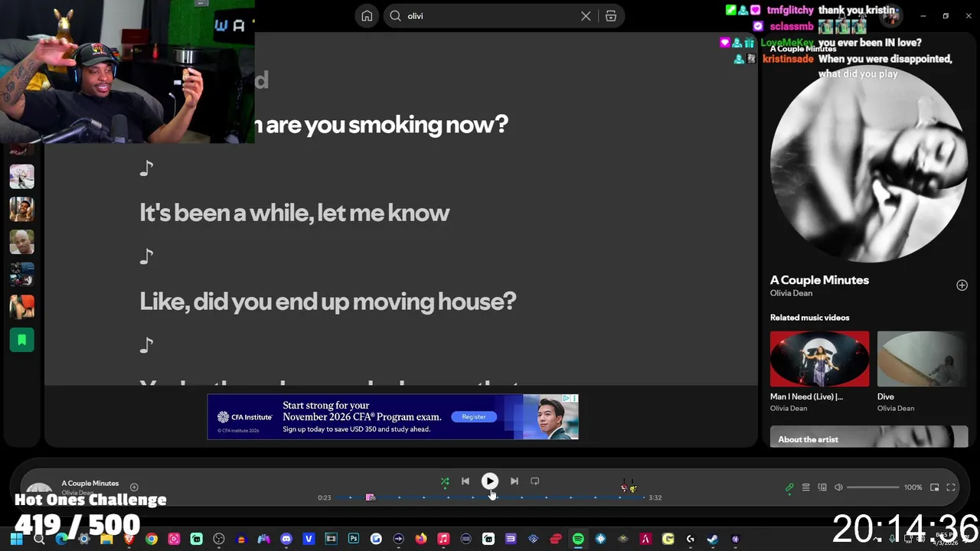Image resolution: width=980 pixels, height=551 pixels.
Task: Add A Couple Minutes to Liked Songs
Action: 962,285
